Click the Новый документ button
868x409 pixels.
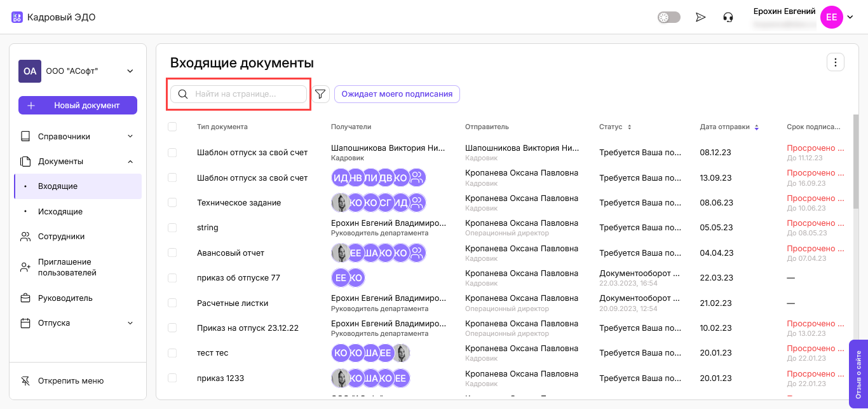(x=78, y=106)
